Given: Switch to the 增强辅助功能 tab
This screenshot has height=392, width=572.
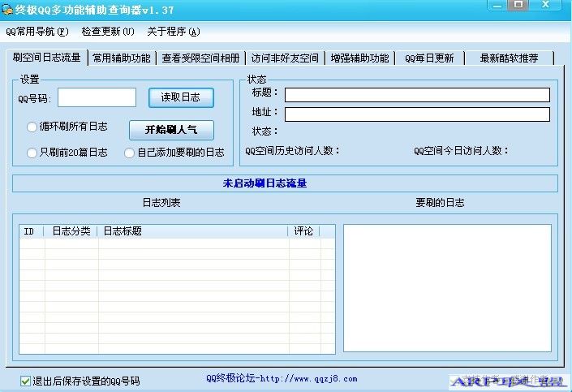Looking at the screenshot, I should tap(360, 58).
